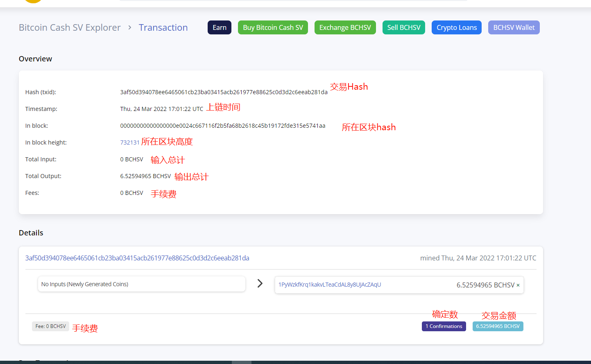Open Crypto Loans
The height and width of the screenshot is (364, 591).
(x=456, y=27)
